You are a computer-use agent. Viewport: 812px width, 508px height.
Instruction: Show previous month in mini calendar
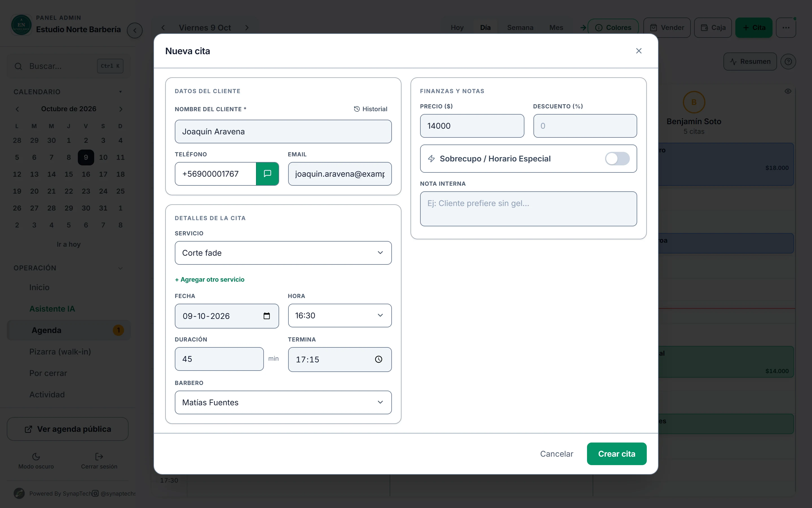point(17,109)
